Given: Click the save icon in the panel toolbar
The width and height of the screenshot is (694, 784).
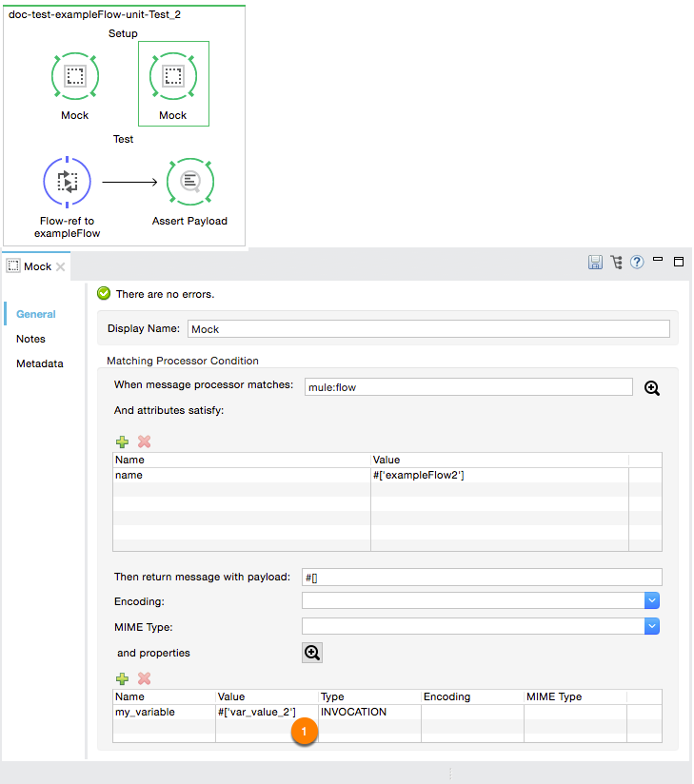Looking at the screenshot, I should [595, 263].
